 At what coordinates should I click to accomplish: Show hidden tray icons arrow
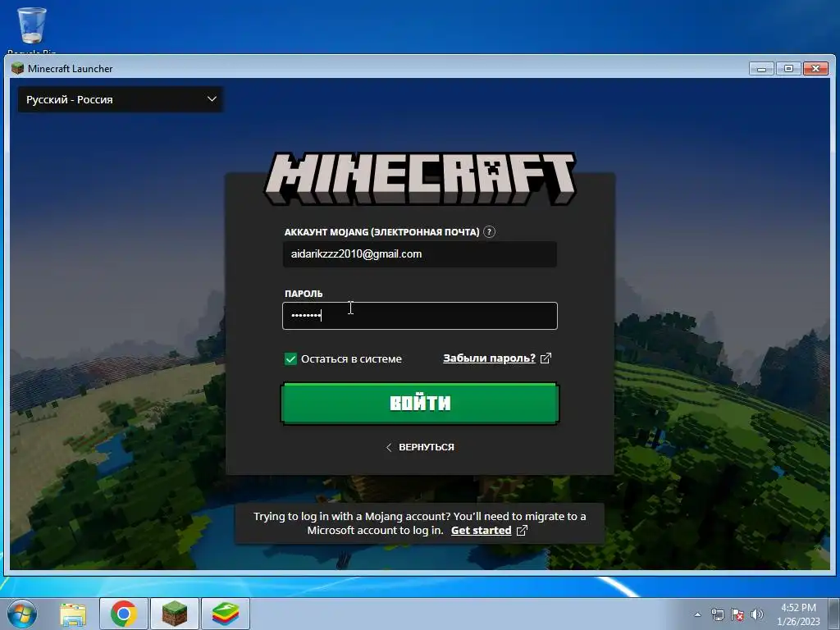[697, 614]
